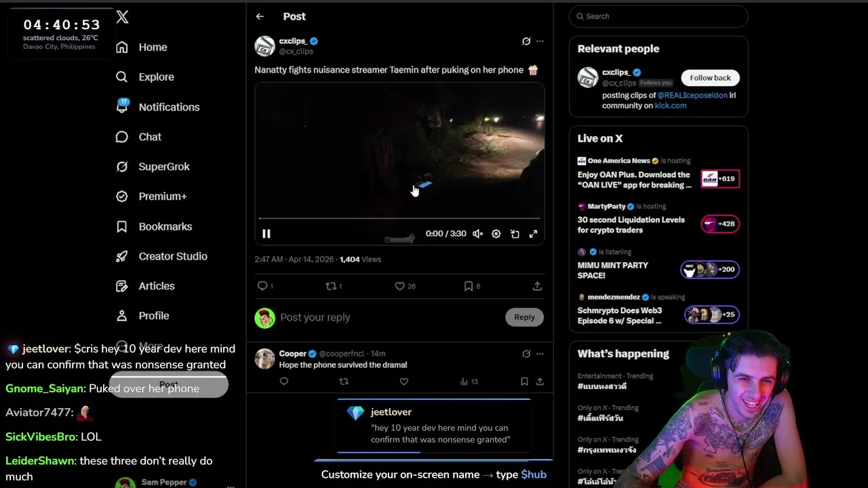This screenshot has width=868, height=488.
Task: Click the Profile person icon
Action: point(122,316)
